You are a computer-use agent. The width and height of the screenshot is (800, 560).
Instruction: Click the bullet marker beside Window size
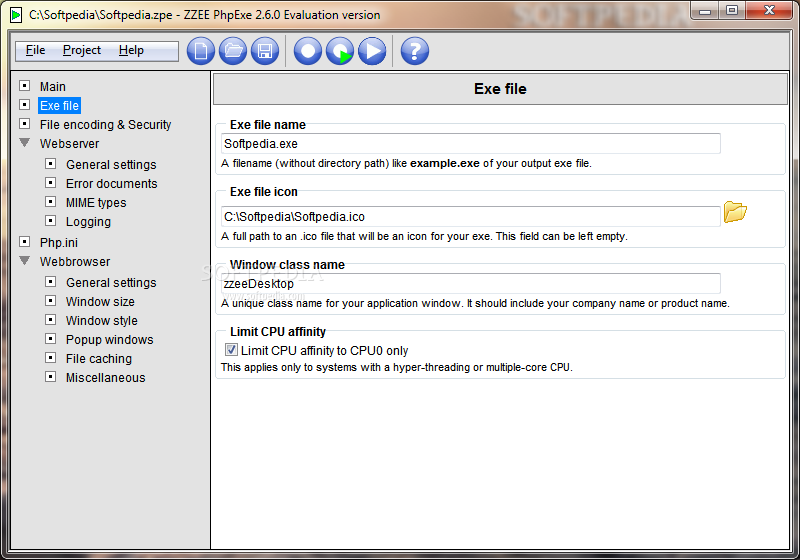pos(51,300)
